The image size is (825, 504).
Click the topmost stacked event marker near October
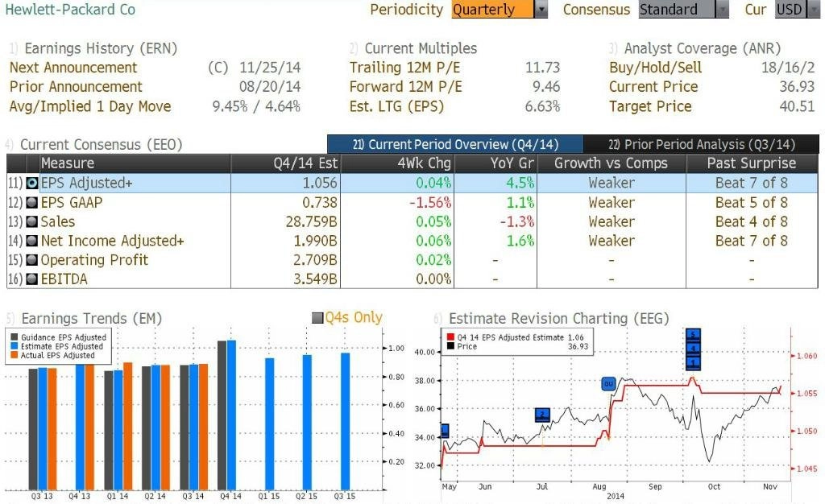coord(693,334)
